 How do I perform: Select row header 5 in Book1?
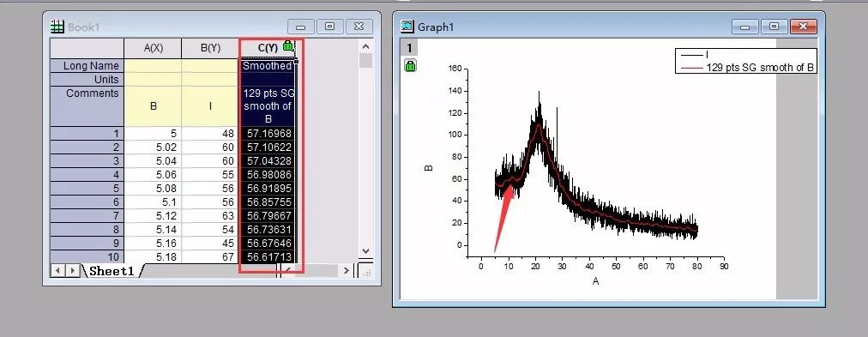(x=87, y=188)
